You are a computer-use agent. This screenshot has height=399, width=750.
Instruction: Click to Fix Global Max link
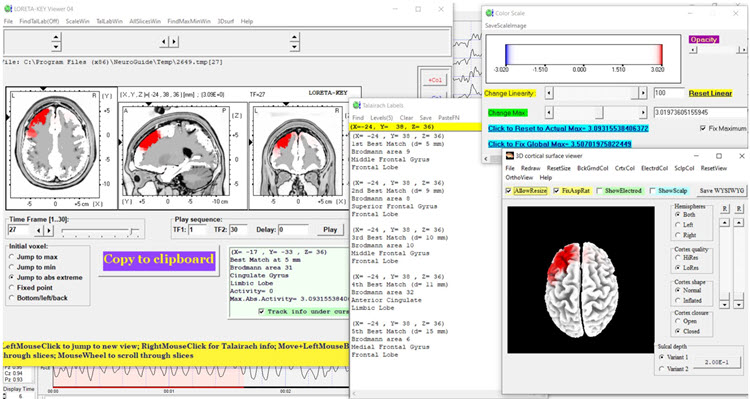pos(560,144)
